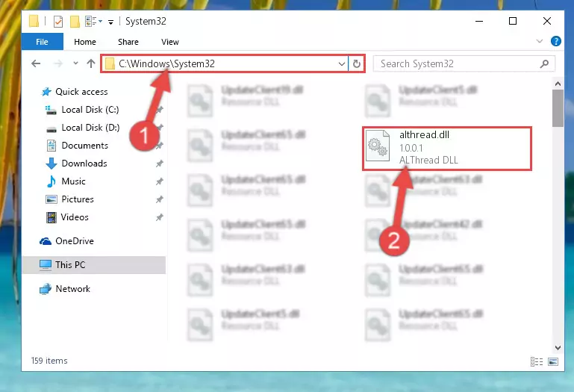The height and width of the screenshot is (392, 574).
Task: Click the Properties quick access toolbar icon
Action: point(57,21)
